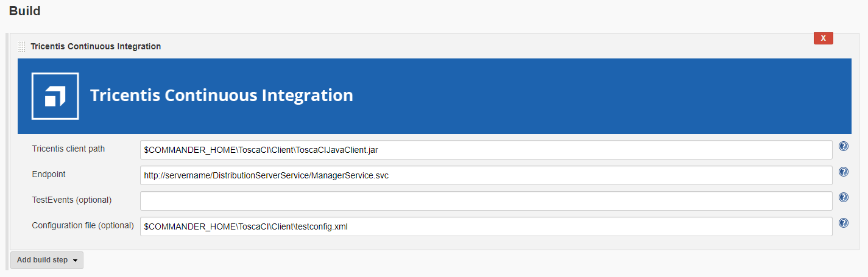Open help icon for Endpoint field
Screen dimensions: 868x277
[844, 172]
